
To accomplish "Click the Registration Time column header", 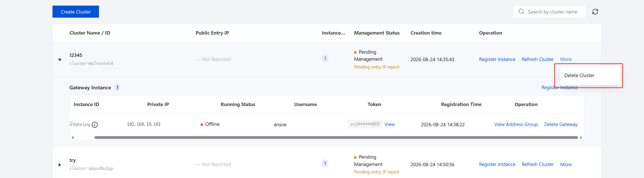I will pos(461,105).
